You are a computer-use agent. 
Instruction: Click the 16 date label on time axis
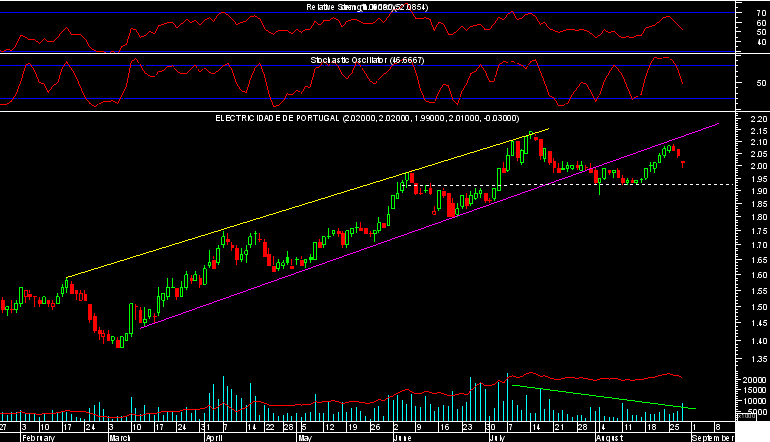click(444, 427)
